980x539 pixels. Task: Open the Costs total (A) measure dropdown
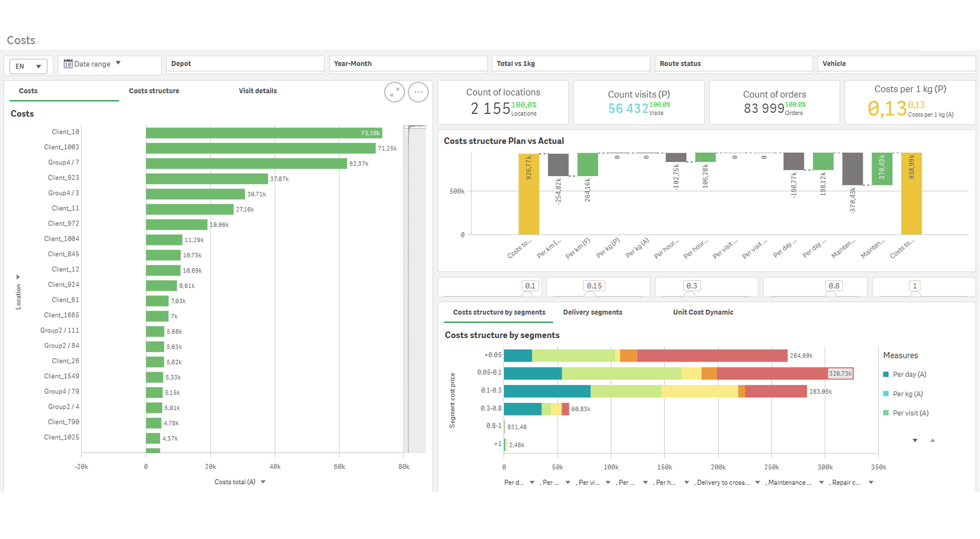pyautogui.click(x=263, y=482)
